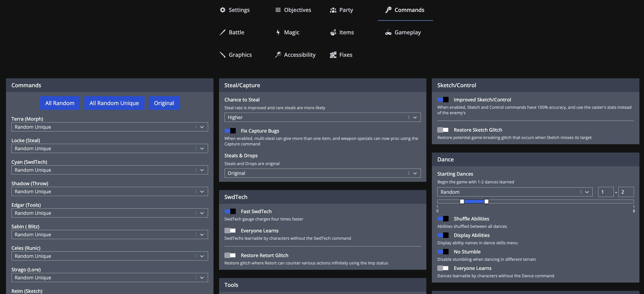Viewport: 644px width, 294px height.
Task: Disable the Fix Capture Bugs toggle
Action: point(230,131)
